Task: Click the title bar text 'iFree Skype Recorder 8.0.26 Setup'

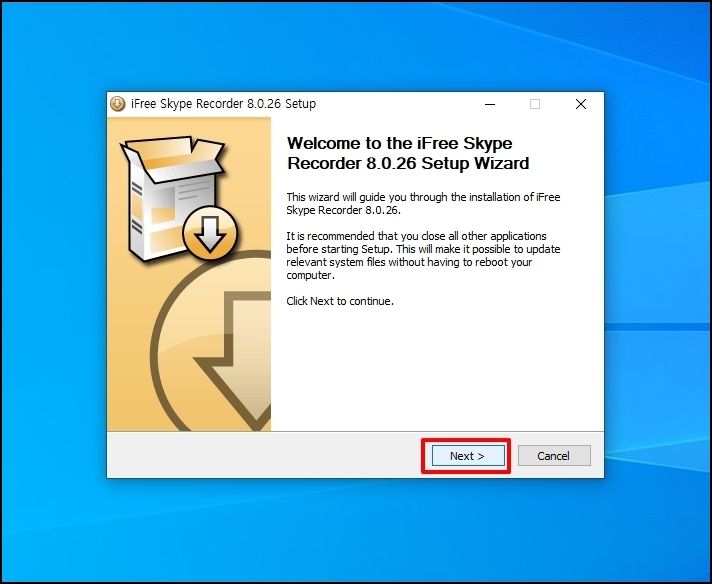Action: (223, 104)
